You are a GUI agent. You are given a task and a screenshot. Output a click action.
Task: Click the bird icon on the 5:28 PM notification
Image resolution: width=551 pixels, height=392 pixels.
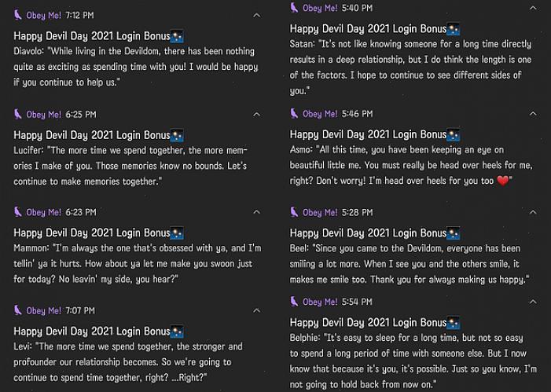coord(294,212)
